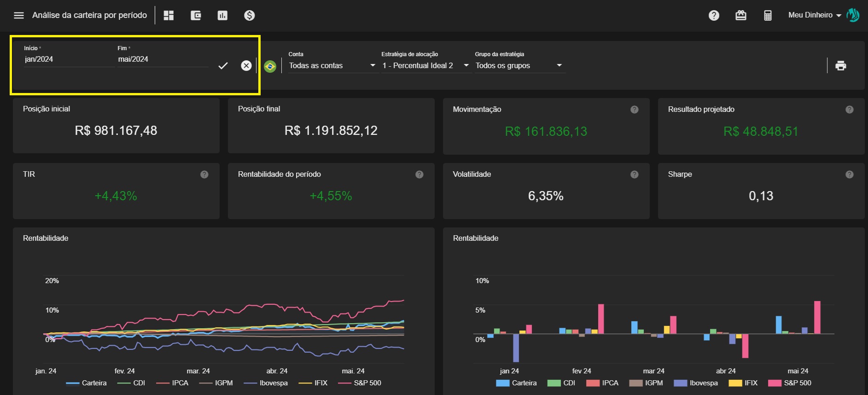This screenshot has width=868, height=395.
Task: Open the calculator icon in header
Action: pos(768,16)
